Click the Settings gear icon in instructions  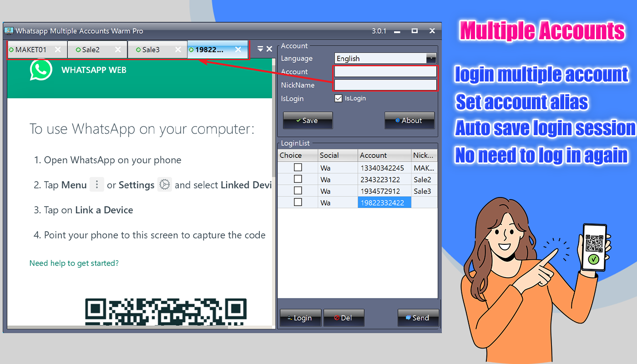point(165,185)
